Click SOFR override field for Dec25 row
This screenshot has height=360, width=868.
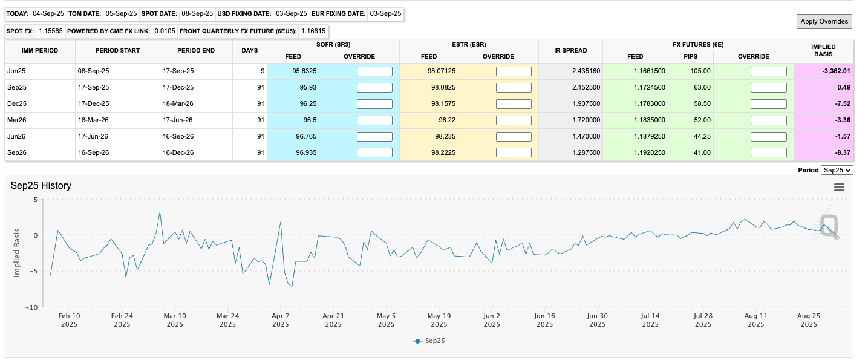coord(374,104)
